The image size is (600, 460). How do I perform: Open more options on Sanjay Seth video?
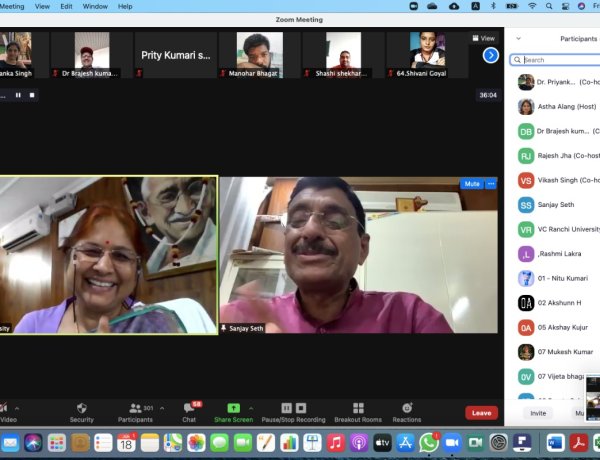point(491,184)
